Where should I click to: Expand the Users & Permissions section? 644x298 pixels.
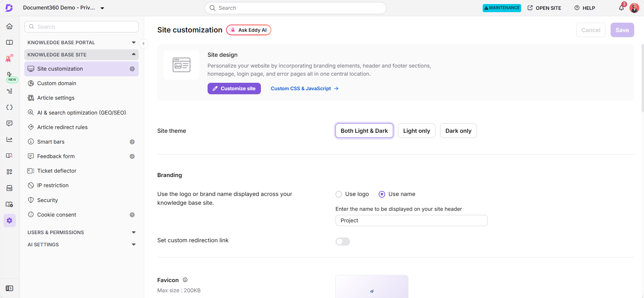pos(81,232)
